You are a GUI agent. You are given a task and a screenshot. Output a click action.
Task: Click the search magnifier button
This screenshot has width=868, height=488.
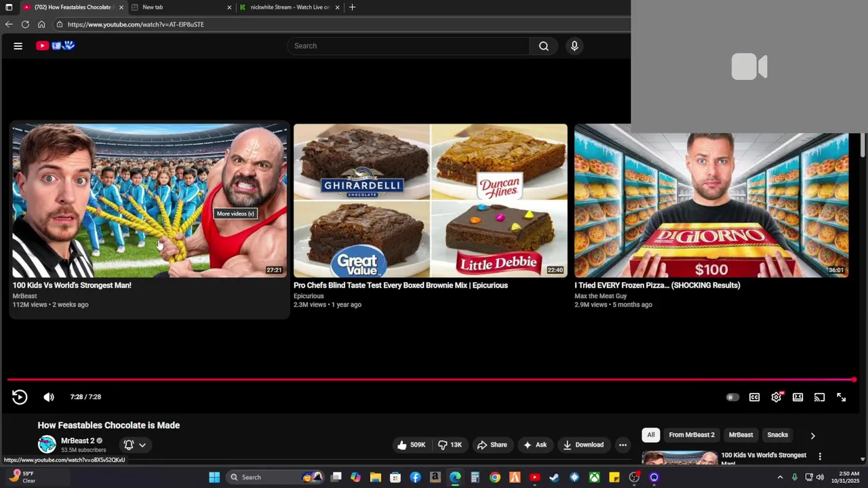coord(544,46)
